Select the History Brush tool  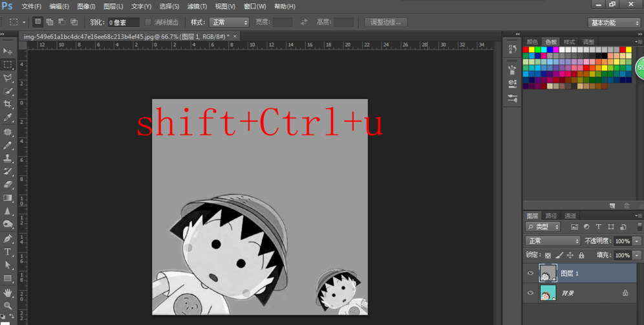[8, 171]
